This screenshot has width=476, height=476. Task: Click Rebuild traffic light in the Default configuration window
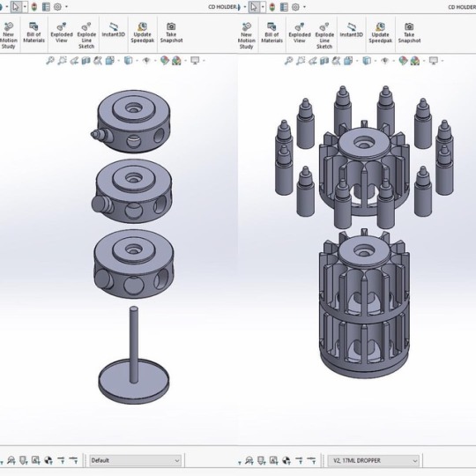[x=34, y=7]
